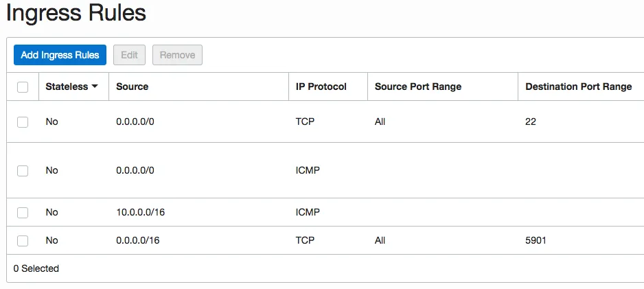
Task: Click the Add Ingress Rules button
Action: [x=60, y=55]
